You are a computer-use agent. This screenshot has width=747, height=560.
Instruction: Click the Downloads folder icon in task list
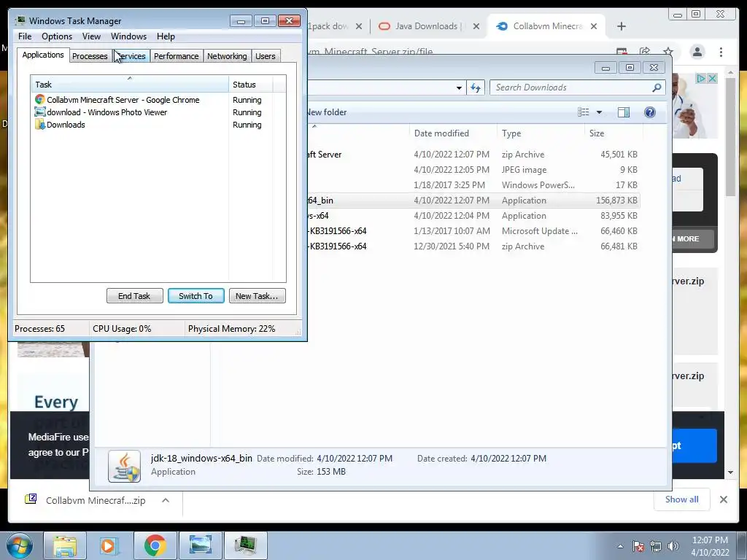(40, 124)
